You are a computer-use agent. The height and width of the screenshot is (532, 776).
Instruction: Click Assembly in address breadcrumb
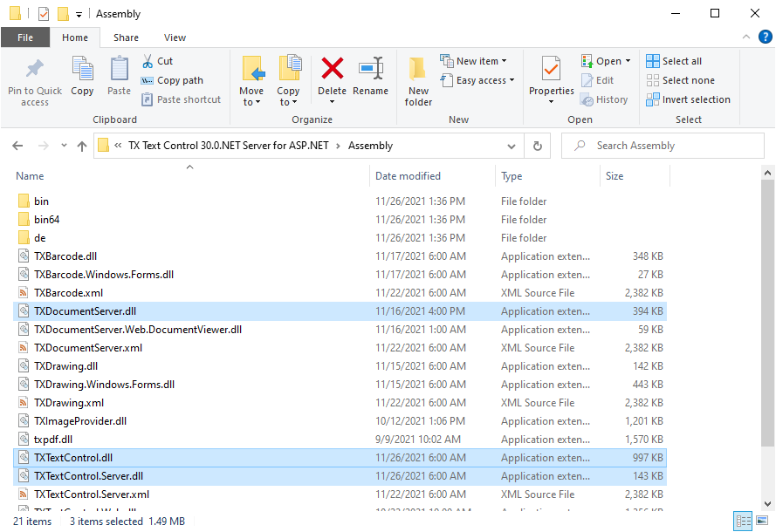(370, 146)
